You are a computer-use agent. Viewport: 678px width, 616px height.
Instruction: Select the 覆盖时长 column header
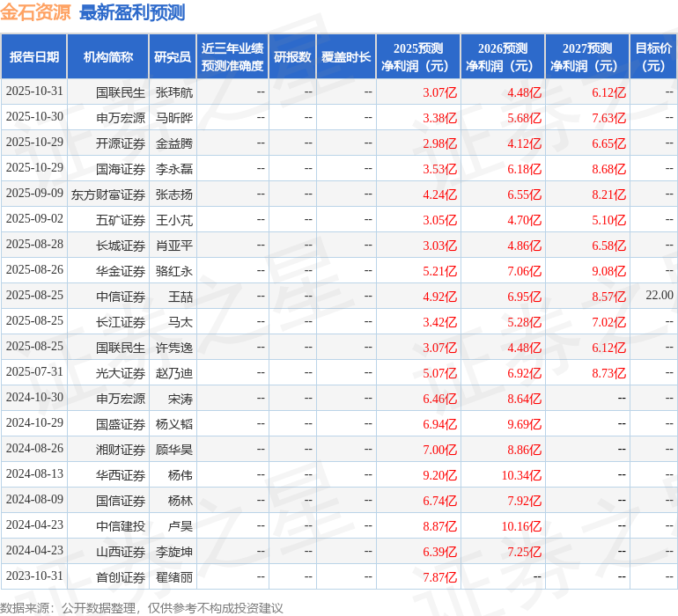coord(346,57)
